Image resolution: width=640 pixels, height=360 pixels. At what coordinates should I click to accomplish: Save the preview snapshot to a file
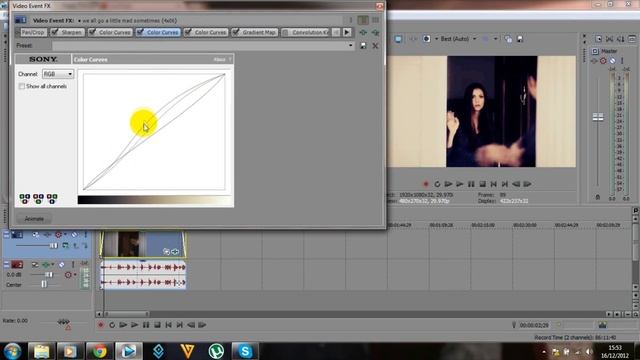click(520, 39)
